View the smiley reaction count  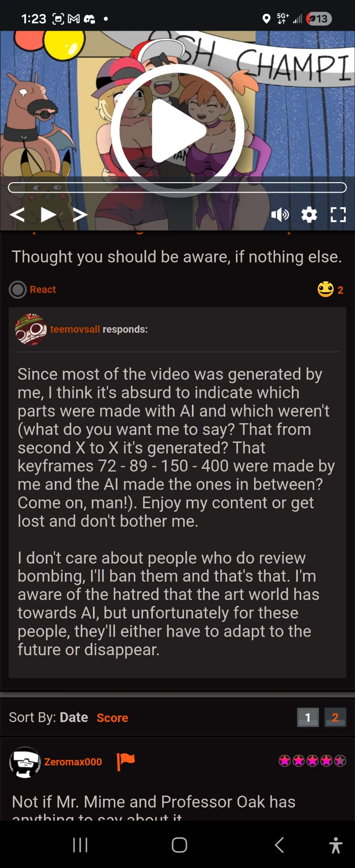[330, 289]
